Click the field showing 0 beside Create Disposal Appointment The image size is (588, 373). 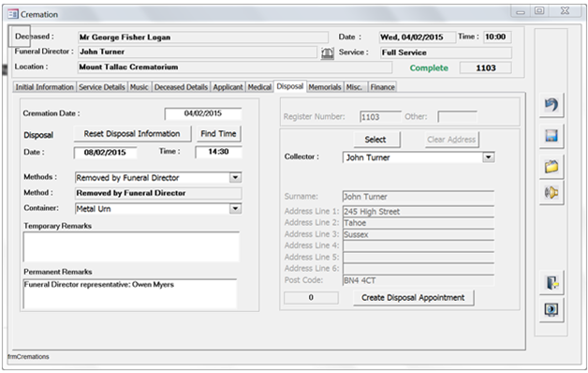point(311,298)
